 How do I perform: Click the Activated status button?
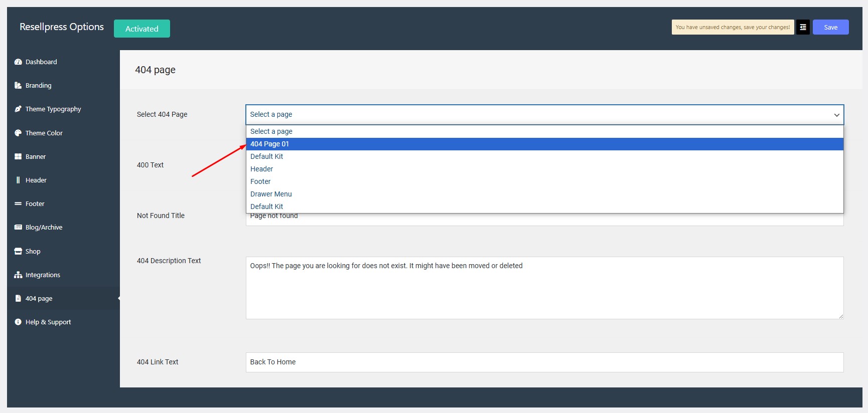pyautogui.click(x=142, y=29)
